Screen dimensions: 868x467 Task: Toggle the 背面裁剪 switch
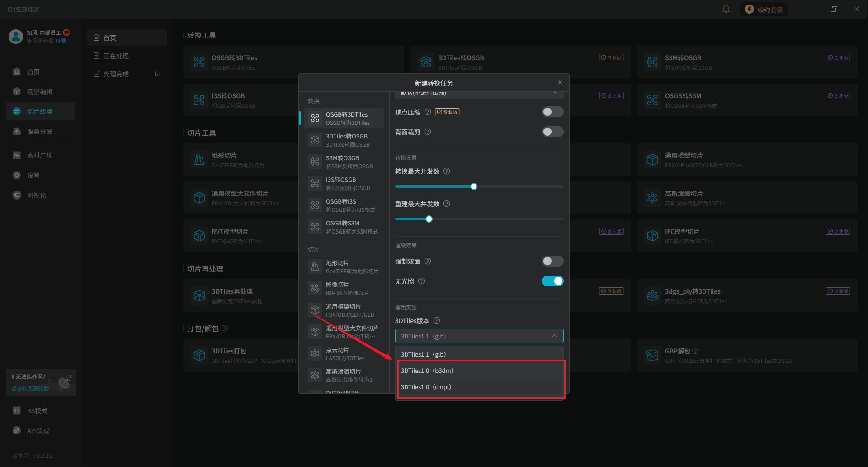[552, 132]
